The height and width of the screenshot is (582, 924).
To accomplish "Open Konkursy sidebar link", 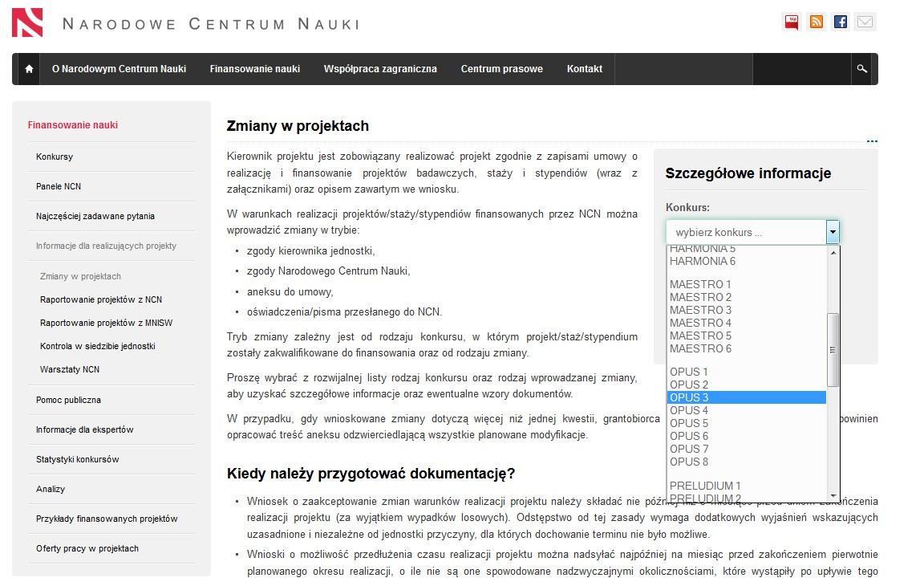I will click(x=55, y=157).
